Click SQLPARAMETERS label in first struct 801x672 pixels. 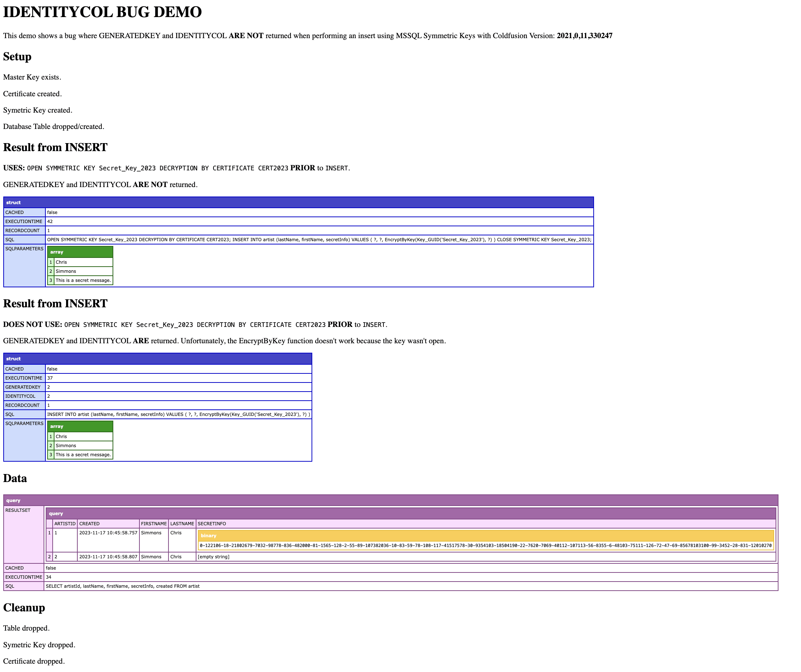point(24,249)
